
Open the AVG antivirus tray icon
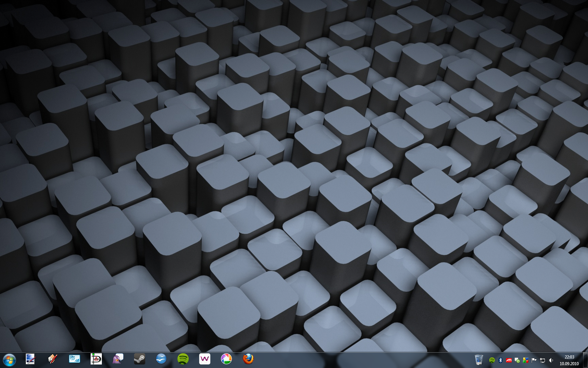(525, 360)
